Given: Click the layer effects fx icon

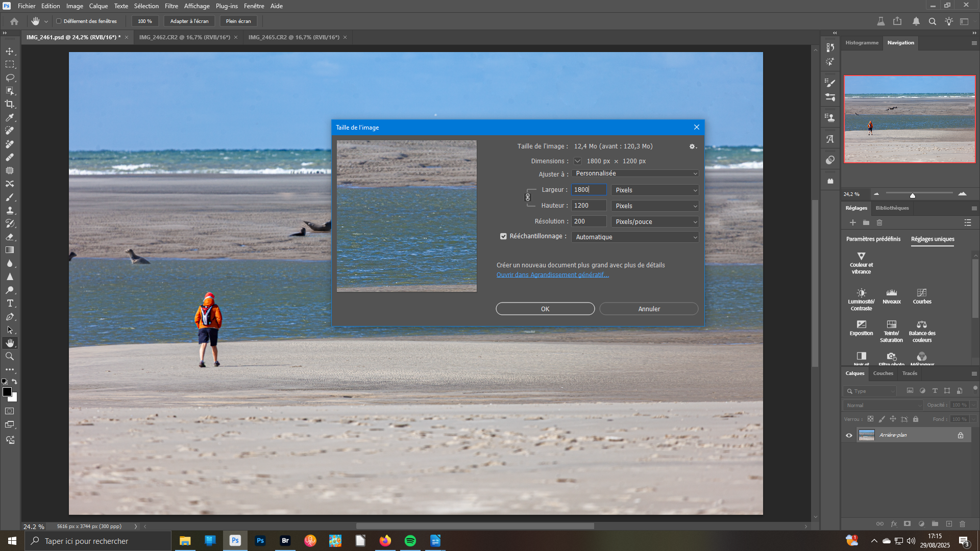Looking at the screenshot, I should click(x=894, y=524).
